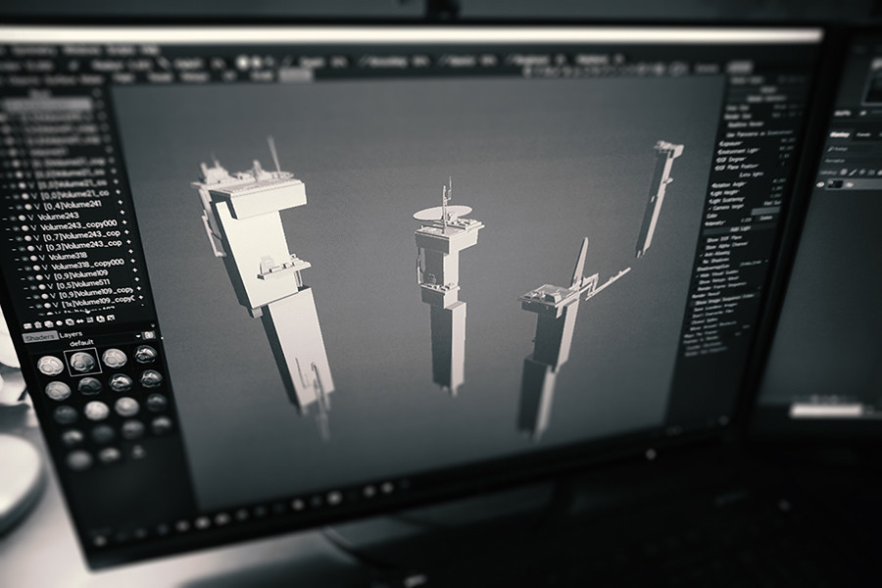The width and height of the screenshot is (882, 588).
Task: Switch to the Layers tab
Action: pyautogui.click(x=71, y=334)
